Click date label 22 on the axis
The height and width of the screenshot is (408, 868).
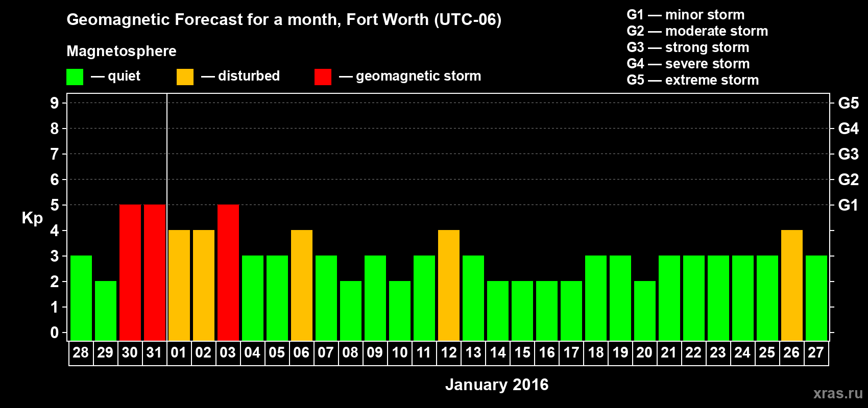[x=693, y=353]
